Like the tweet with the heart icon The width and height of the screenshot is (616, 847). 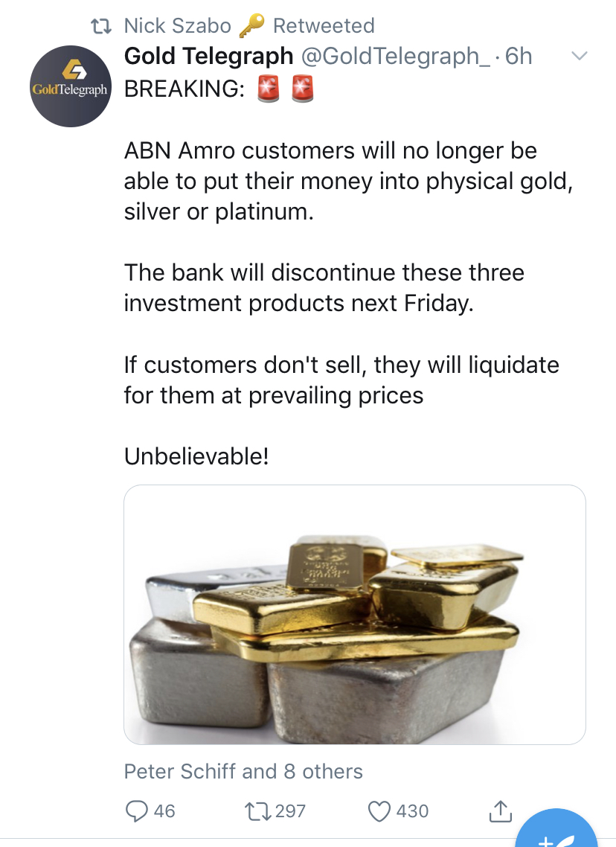pyautogui.click(x=380, y=811)
